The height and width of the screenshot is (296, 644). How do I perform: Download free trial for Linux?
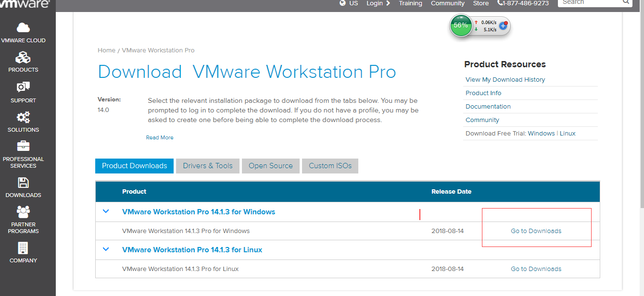pos(568,134)
